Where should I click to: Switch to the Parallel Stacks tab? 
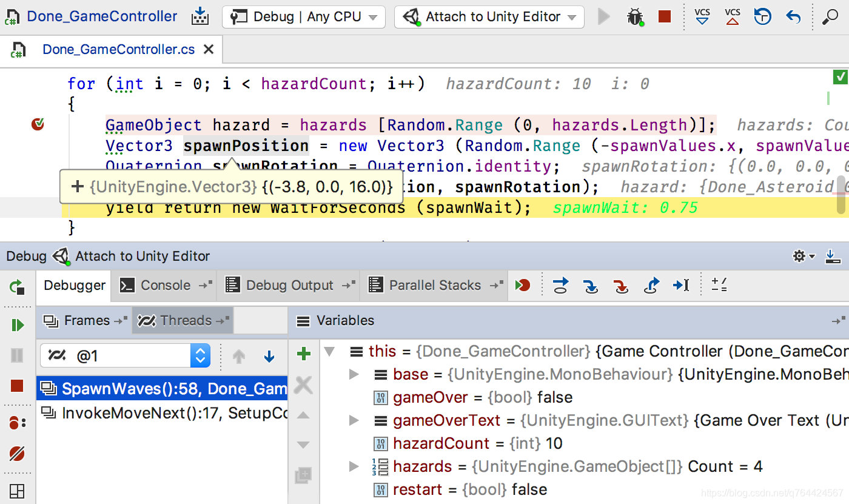(433, 285)
